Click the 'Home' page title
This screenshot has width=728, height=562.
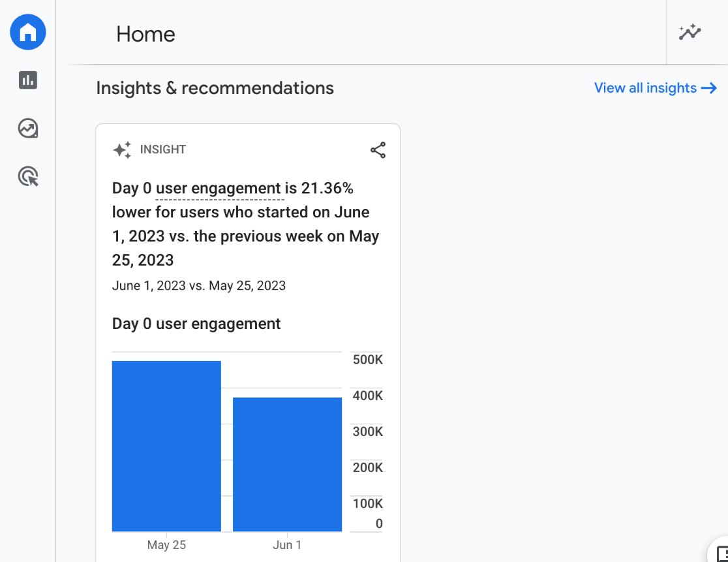click(145, 34)
